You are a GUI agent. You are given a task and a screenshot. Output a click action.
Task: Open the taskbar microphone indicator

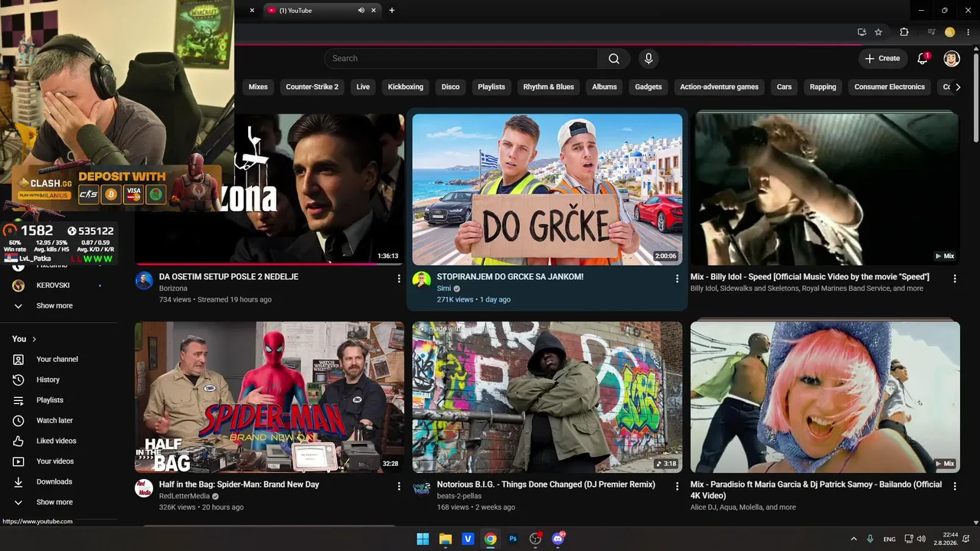coord(871,539)
